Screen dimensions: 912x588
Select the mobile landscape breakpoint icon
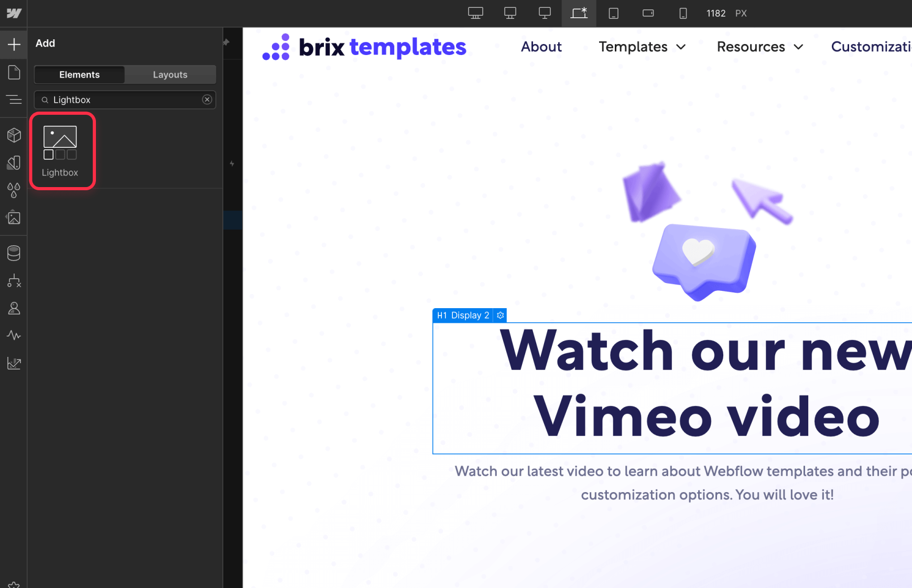(x=648, y=13)
